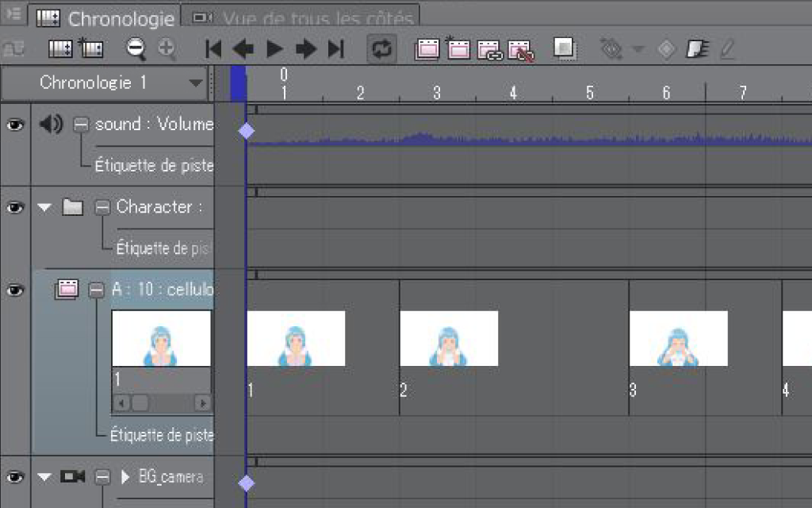
Task: Select the BG_camera track name
Action: 171,476
